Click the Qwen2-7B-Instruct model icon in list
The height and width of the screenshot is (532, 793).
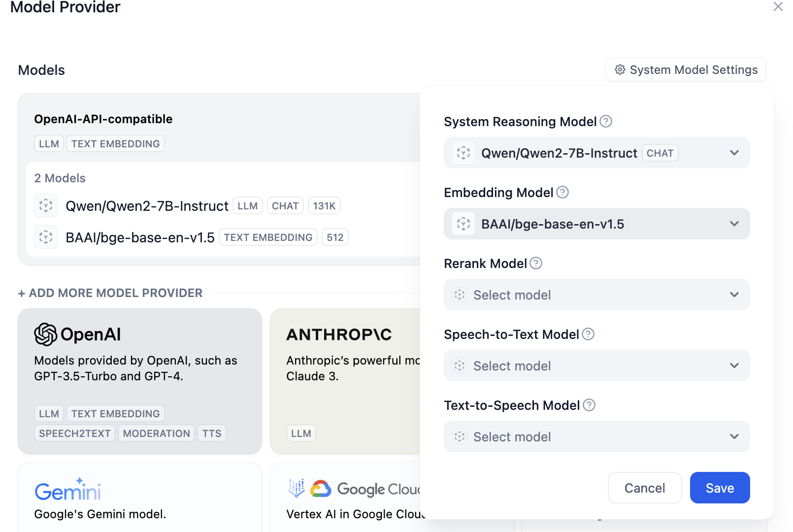tap(46, 205)
